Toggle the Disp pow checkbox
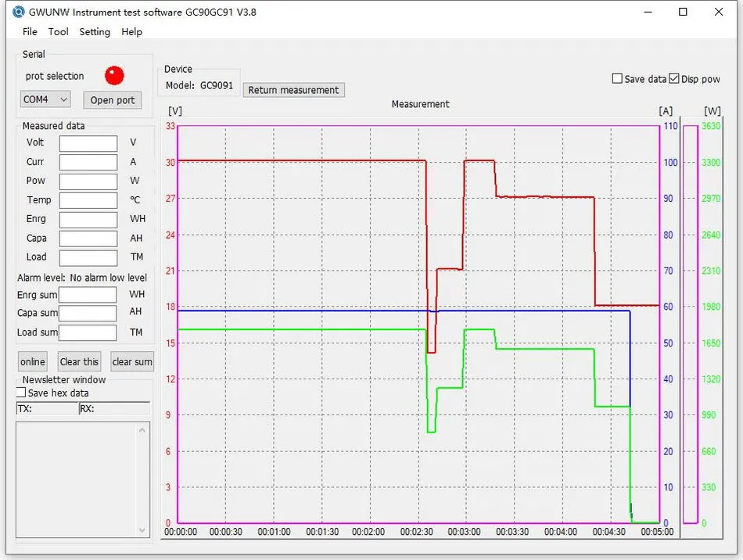 (x=674, y=79)
